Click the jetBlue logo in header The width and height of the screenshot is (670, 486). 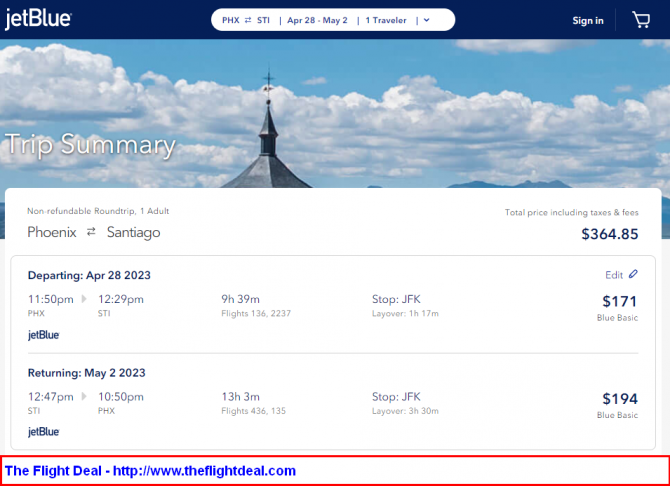38,20
